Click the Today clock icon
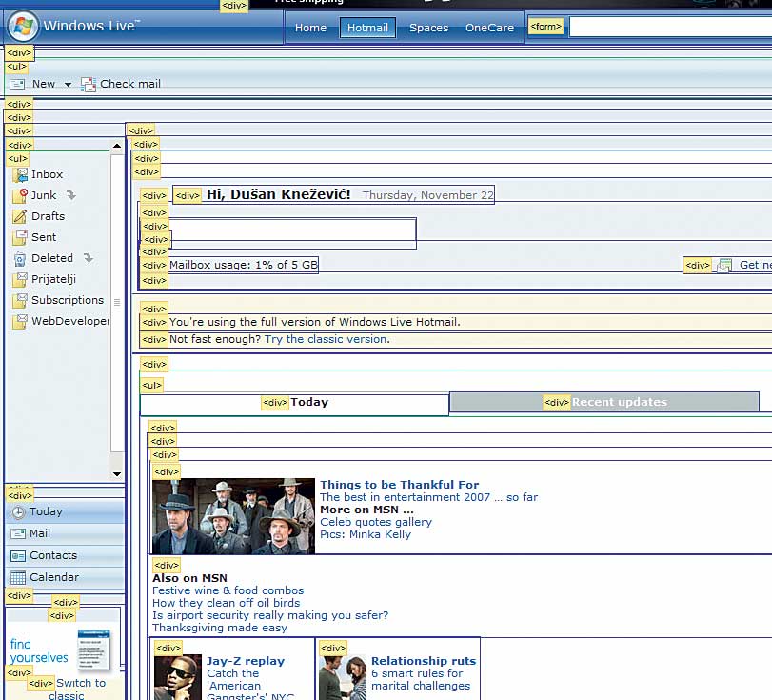 point(18,512)
